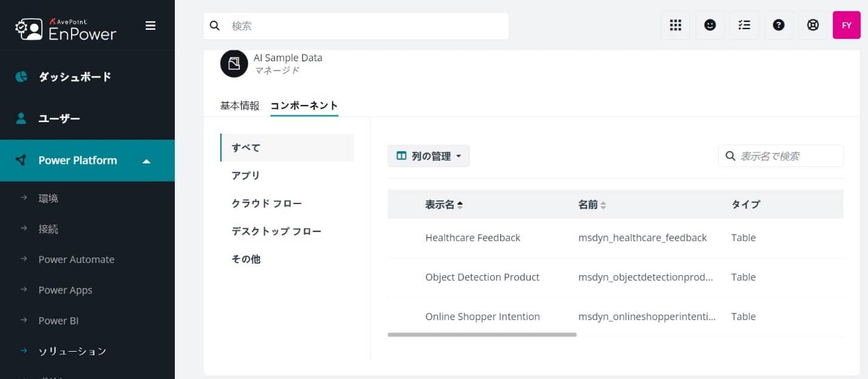
Task: Click the smiley face feedback icon
Action: 710,26
